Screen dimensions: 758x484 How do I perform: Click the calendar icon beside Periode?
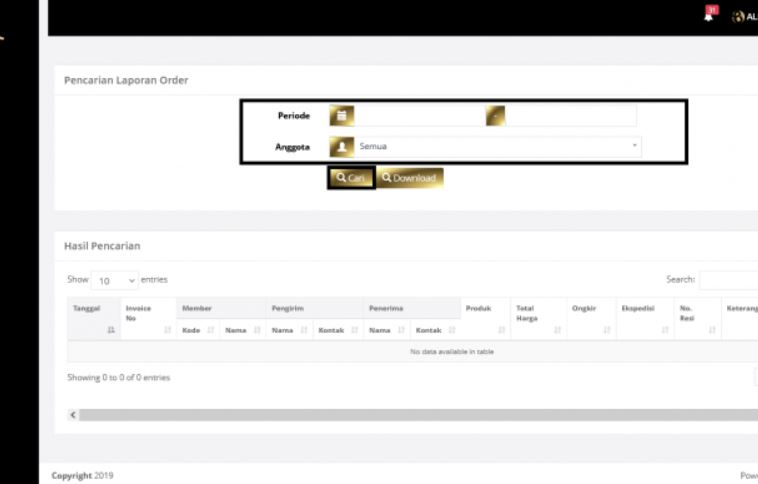pyautogui.click(x=342, y=116)
